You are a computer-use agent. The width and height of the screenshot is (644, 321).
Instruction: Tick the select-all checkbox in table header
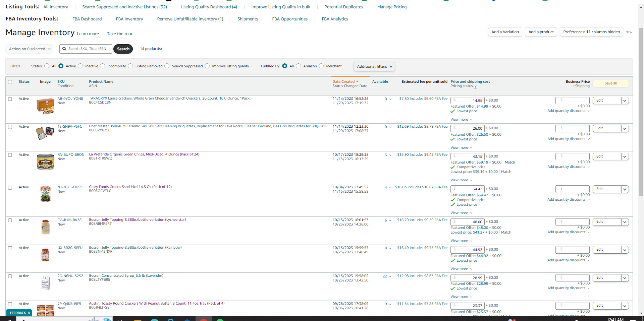tap(10, 82)
